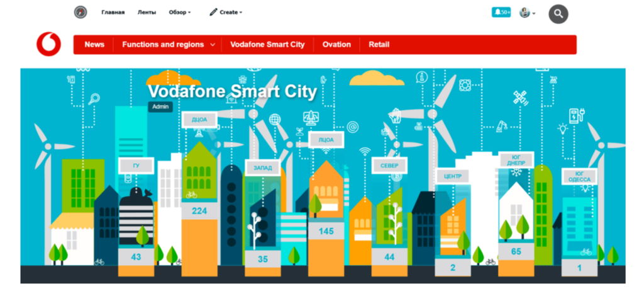Open the Ленты link
The width and height of the screenshot is (644, 296).
click(x=147, y=12)
